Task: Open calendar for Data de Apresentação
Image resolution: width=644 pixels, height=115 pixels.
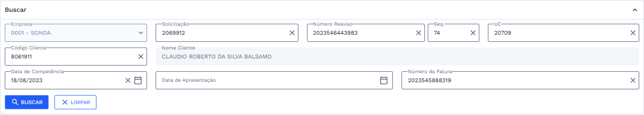Action: (384, 80)
